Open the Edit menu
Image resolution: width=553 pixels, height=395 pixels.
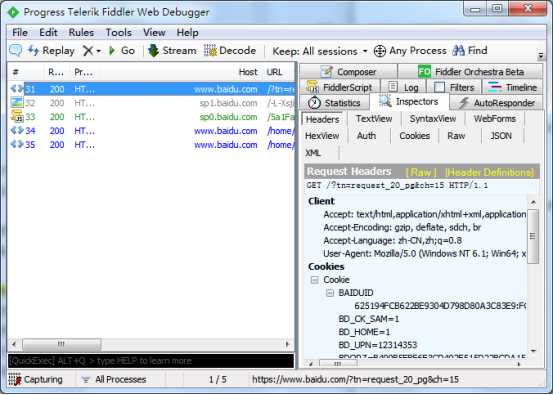tap(48, 32)
